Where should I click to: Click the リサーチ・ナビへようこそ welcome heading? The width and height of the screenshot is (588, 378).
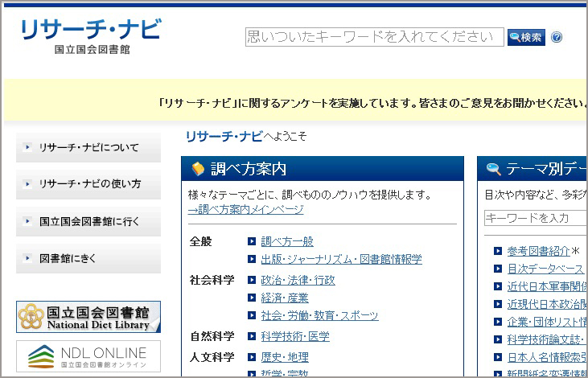point(246,137)
